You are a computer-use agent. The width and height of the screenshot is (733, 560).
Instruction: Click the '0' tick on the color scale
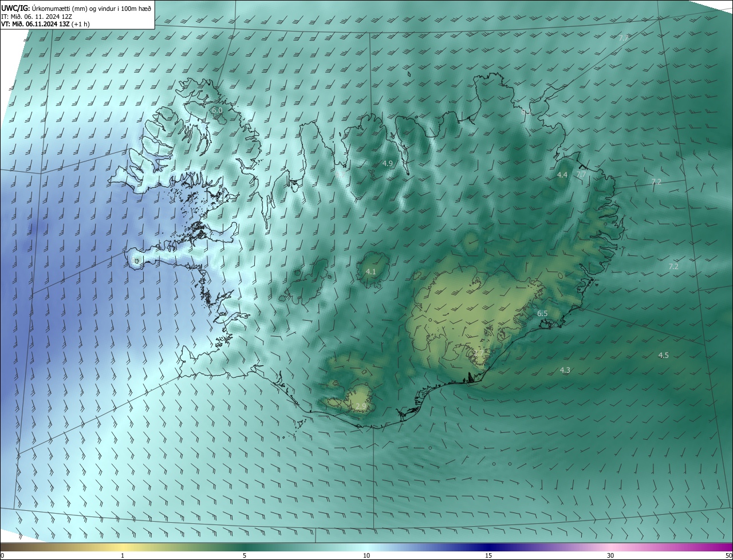(x=2, y=555)
